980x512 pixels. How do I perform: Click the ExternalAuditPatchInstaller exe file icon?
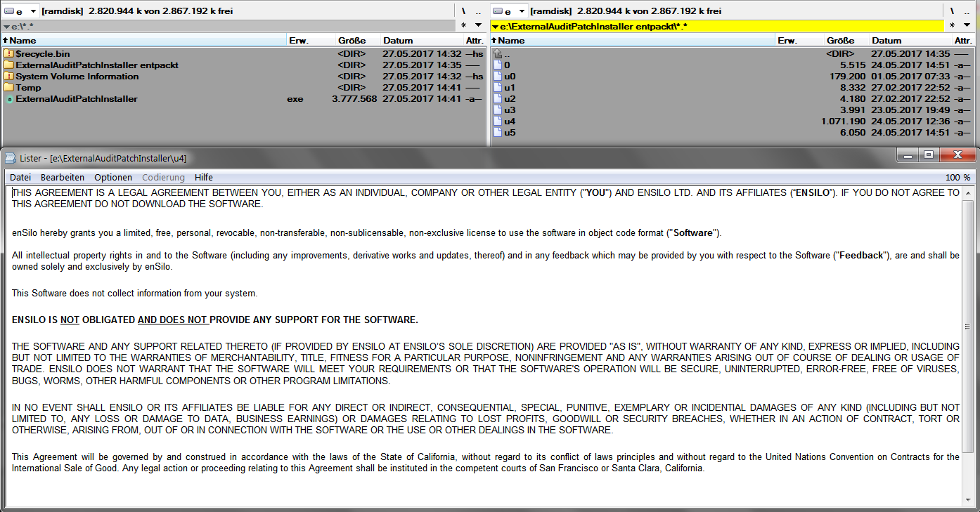(8, 99)
